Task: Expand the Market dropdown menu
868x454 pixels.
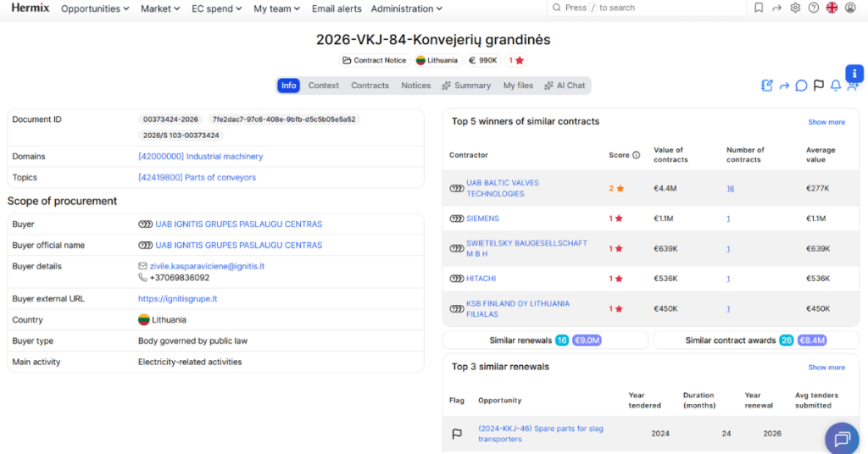Action: [x=160, y=8]
